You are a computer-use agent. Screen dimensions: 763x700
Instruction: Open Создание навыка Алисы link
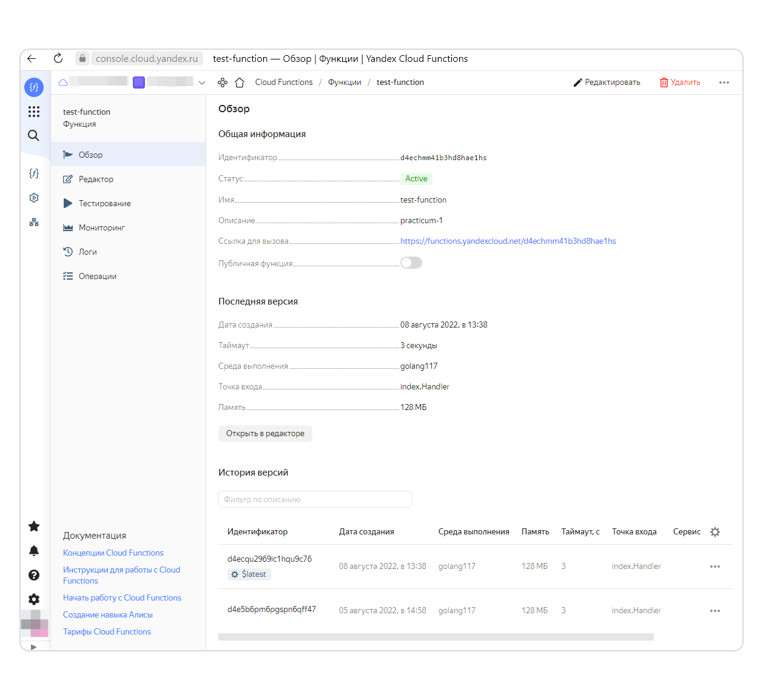coord(108,615)
